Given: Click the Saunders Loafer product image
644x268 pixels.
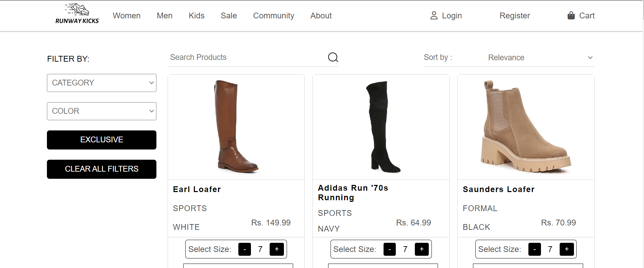Looking at the screenshot, I should click(x=525, y=127).
